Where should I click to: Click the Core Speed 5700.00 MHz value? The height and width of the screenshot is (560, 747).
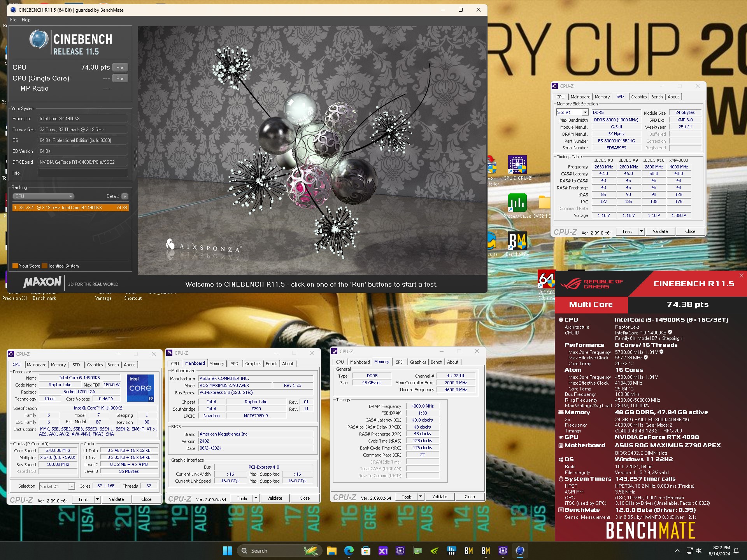tap(58, 450)
